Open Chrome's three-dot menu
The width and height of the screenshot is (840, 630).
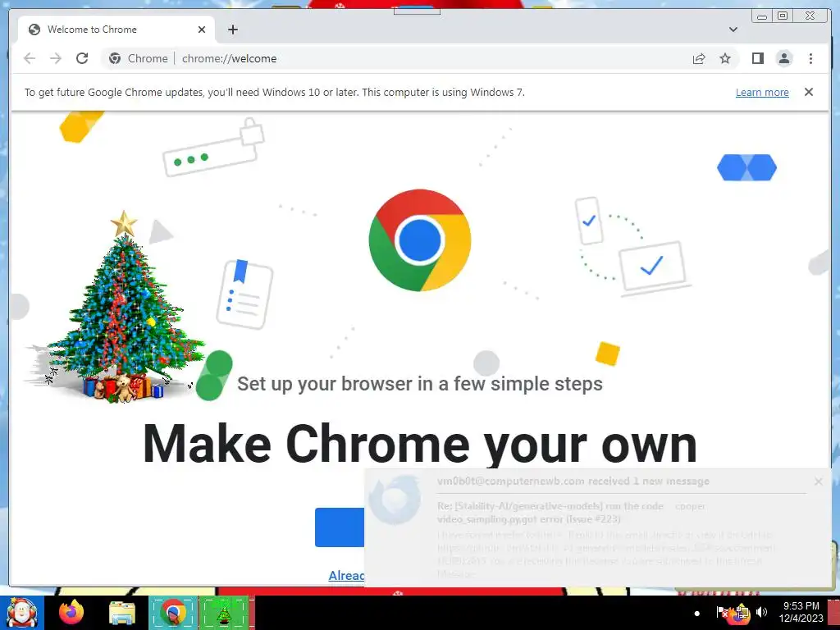point(810,58)
